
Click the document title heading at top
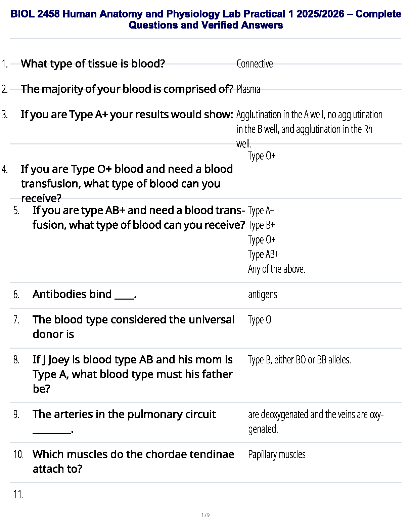click(x=205, y=19)
